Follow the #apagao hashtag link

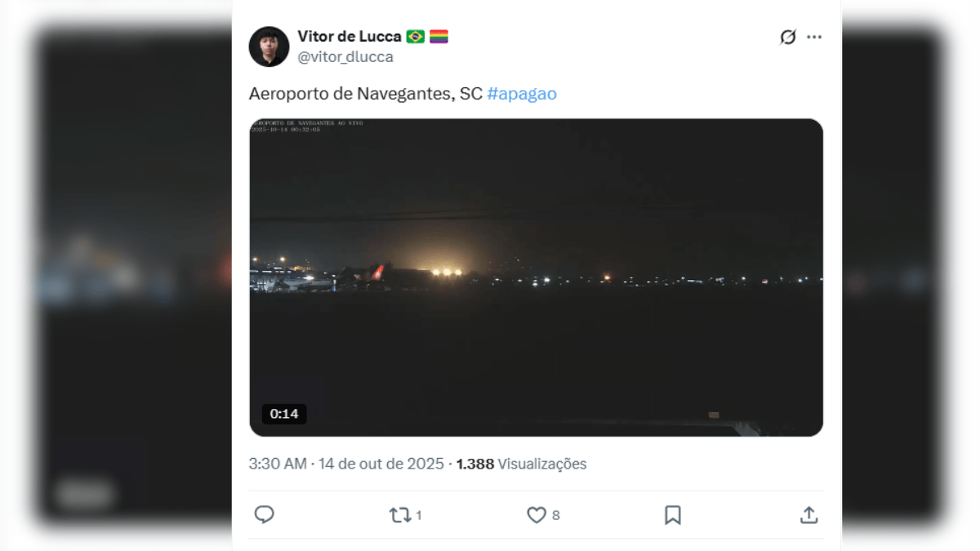click(x=522, y=93)
